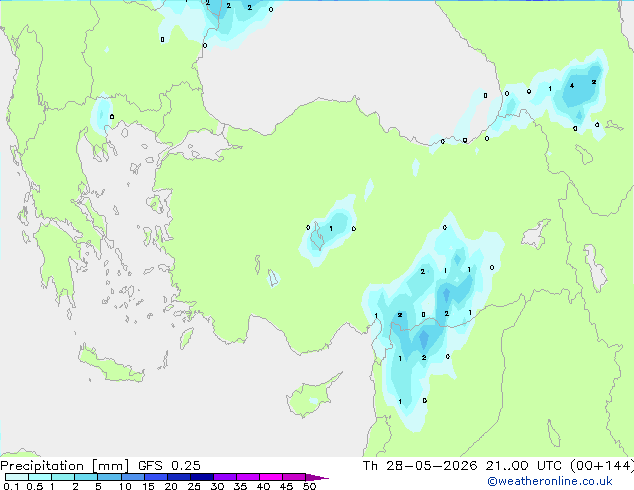634x490 pixels.
Task: Click the legend scale label "25"
Action: coord(194,486)
